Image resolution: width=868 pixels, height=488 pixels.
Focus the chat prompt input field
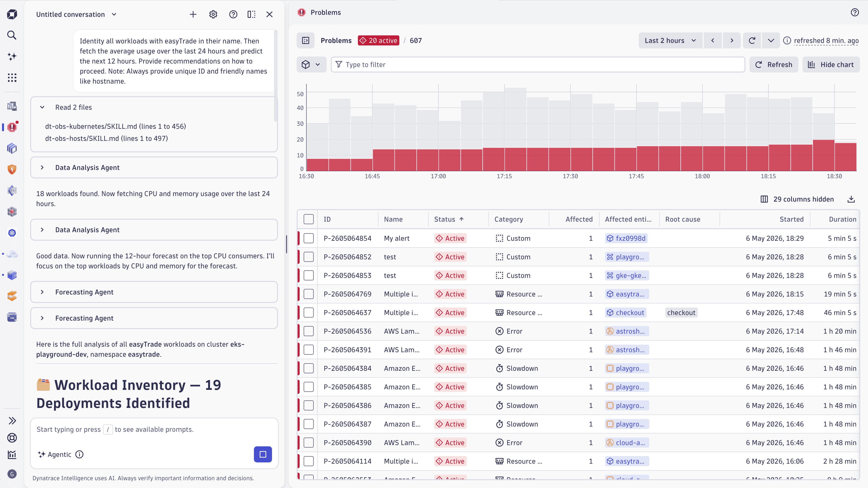[154, 430]
